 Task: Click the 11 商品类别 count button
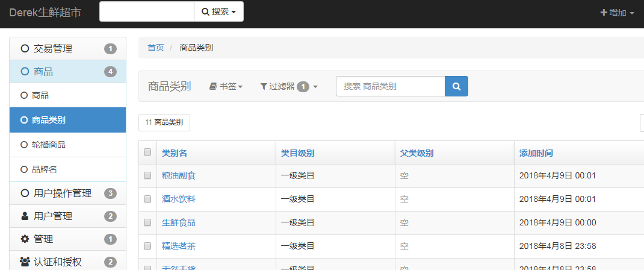[164, 122]
